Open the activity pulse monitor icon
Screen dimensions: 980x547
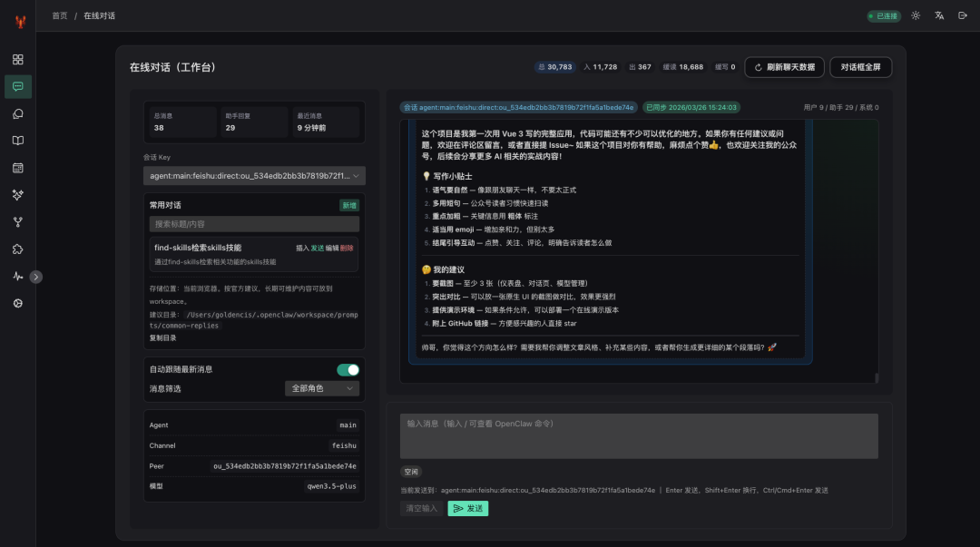(18, 276)
